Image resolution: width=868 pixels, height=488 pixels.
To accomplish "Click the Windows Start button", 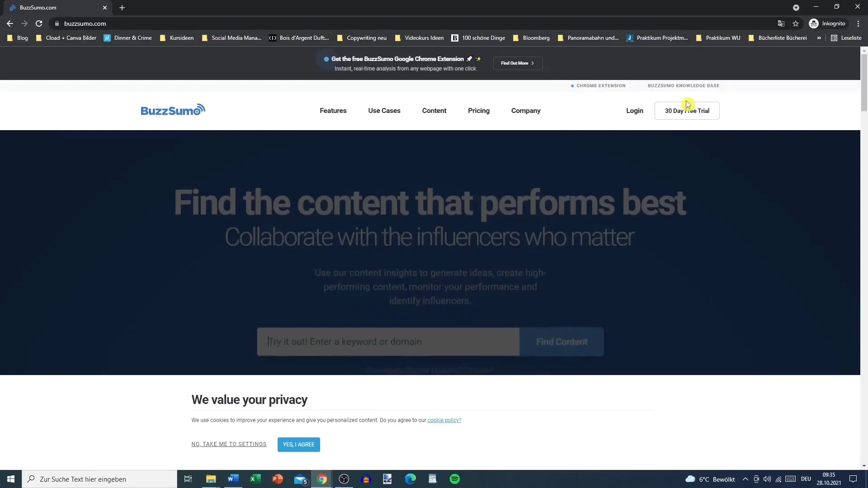I will coord(11,479).
